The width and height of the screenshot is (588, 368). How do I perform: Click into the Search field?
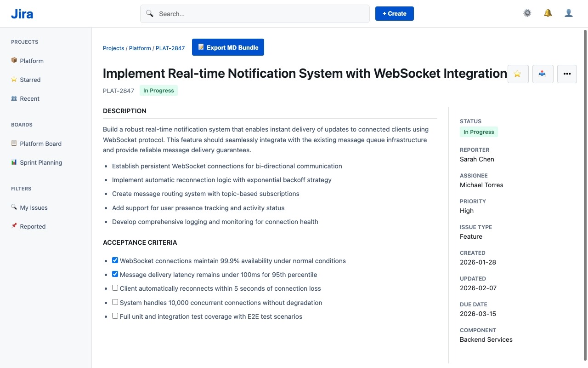[255, 14]
